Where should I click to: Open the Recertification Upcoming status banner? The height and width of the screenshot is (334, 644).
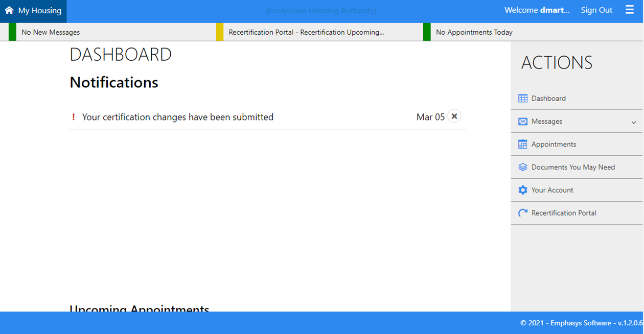[306, 32]
